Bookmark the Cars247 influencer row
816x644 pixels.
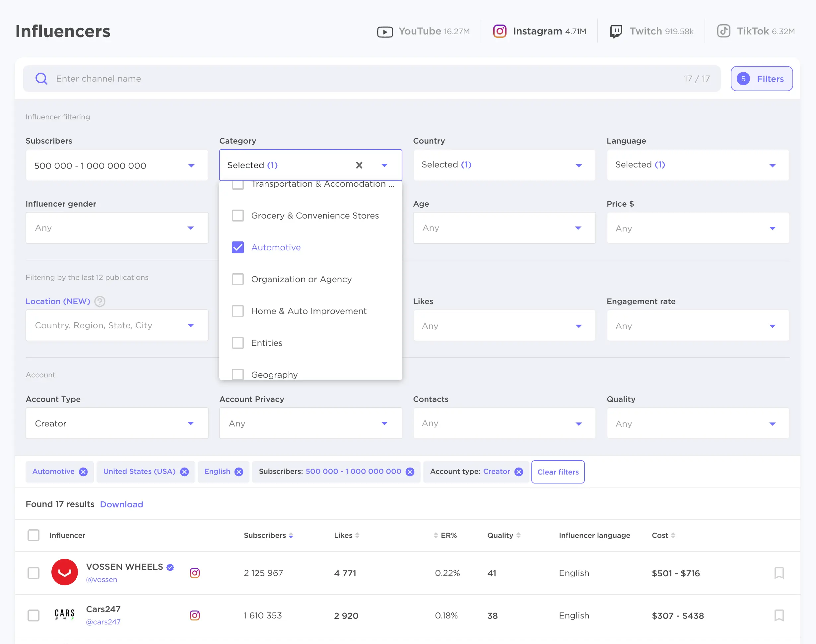pyautogui.click(x=779, y=615)
